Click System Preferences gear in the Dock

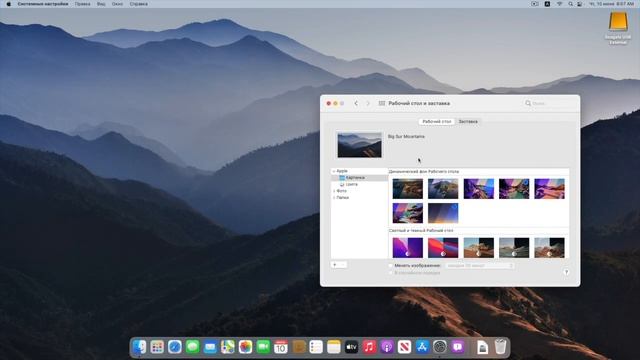(x=440, y=347)
